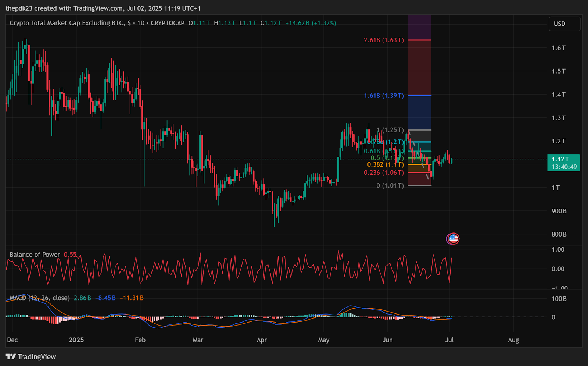Click the CRYPTOCAP source label
The image size is (588, 366).
(x=168, y=23)
